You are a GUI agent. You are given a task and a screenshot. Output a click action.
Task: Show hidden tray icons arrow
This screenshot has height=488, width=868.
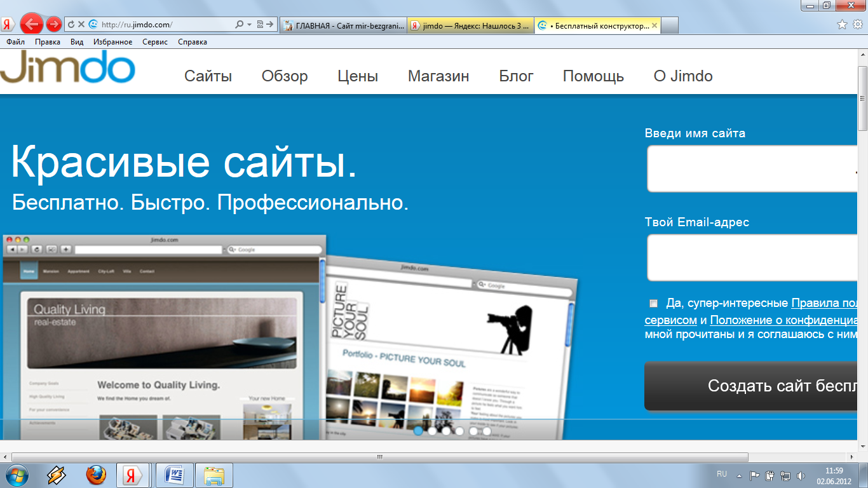tap(738, 475)
